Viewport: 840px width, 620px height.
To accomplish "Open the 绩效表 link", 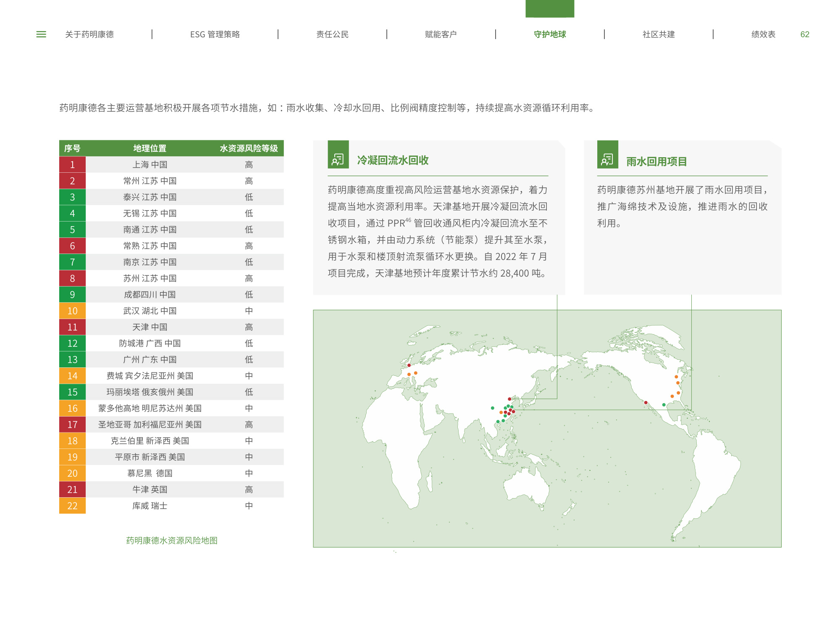I will click(x=763, y=34).
